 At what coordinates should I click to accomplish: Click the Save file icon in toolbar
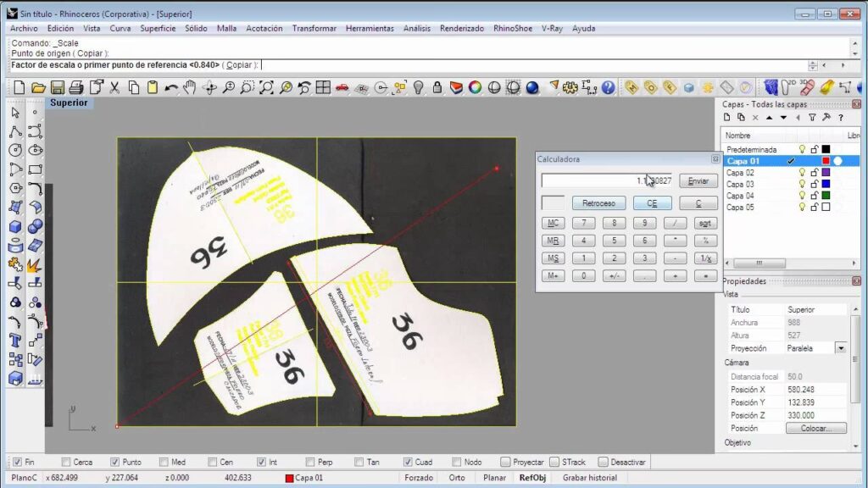tap(58, 87)
